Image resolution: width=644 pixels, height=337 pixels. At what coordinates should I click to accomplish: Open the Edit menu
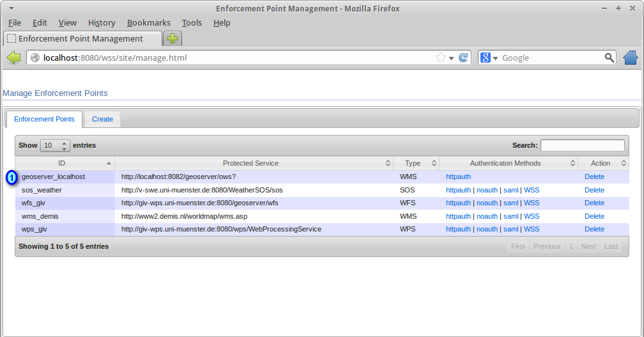(40, 23)
